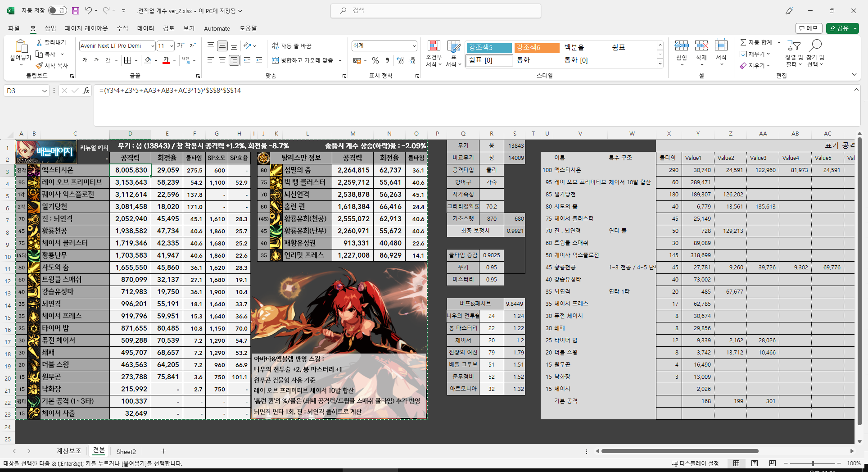
Task: Click the red font color icon
Action: click(x=166, y=60)
